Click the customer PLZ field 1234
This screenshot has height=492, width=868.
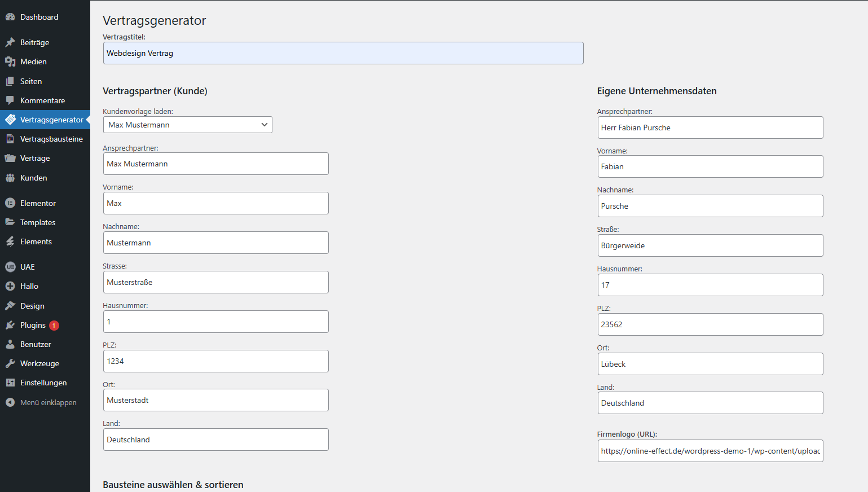coord(215,361)
